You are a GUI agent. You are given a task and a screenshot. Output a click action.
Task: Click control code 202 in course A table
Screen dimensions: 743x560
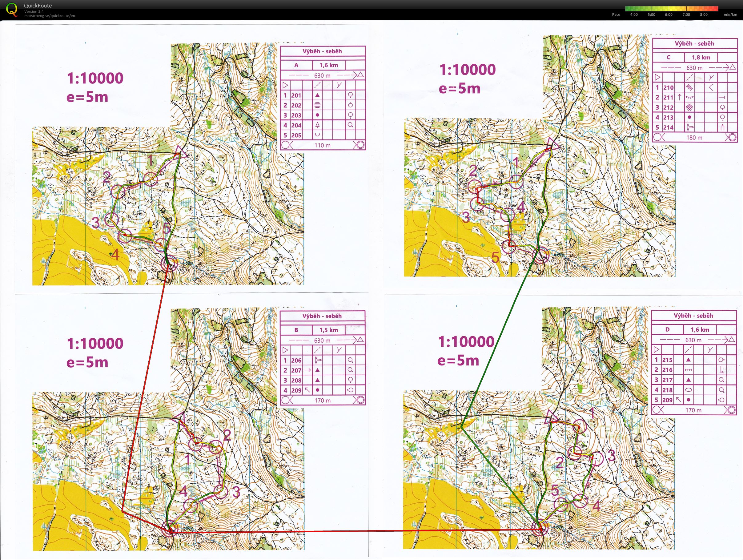(296, 106)
